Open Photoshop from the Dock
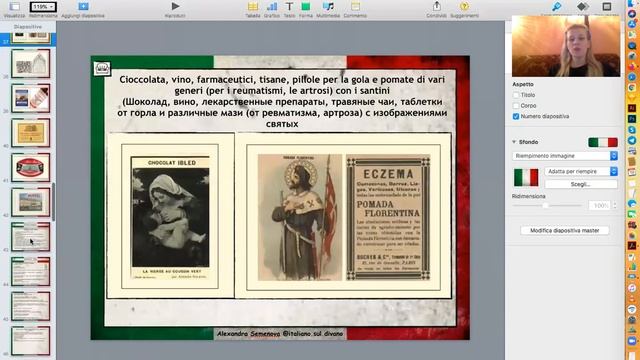 click(x=632, y=119)
